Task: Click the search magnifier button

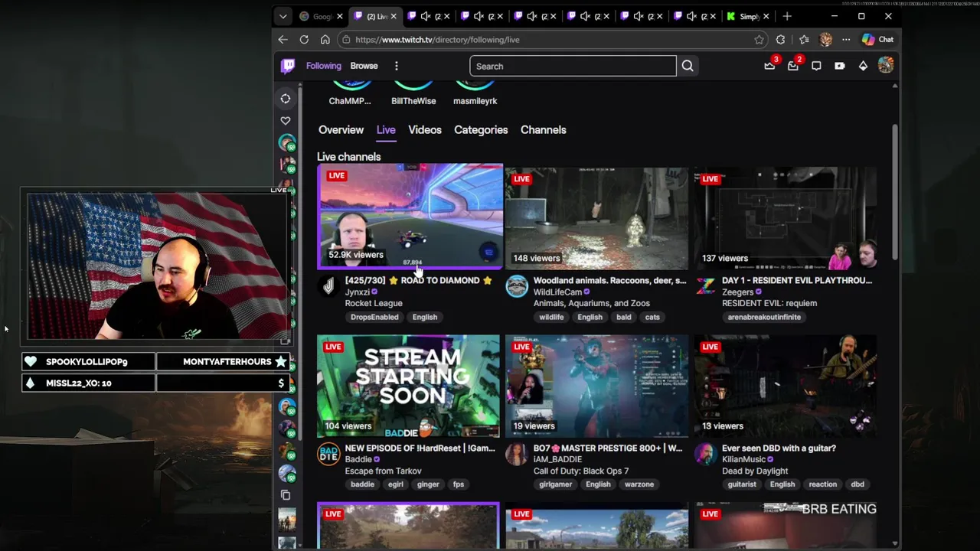Action: [x=688, y=66]
